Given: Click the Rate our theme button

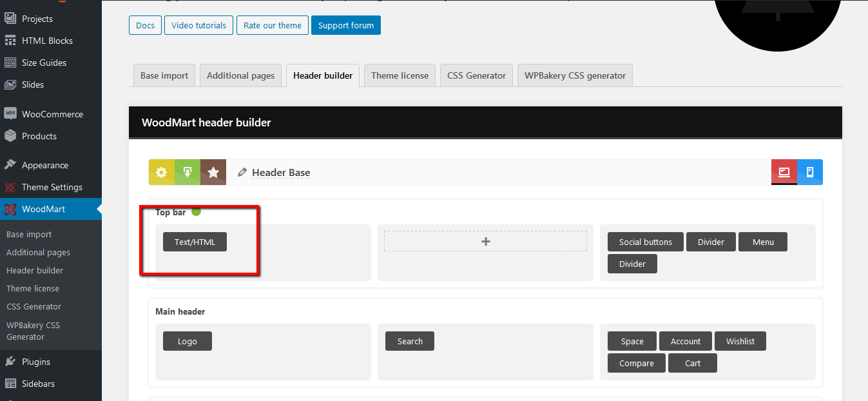Looking at the screenshot, I should click(x=273, y=25).
